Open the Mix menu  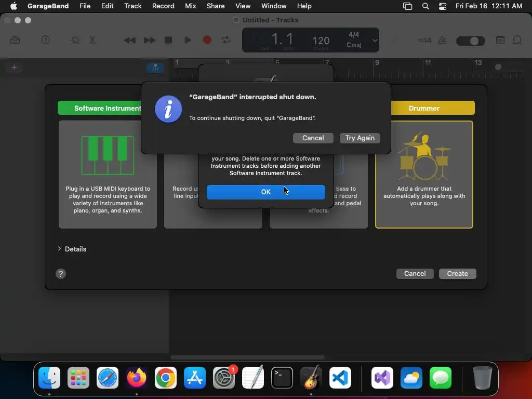click(x=190, y=6)
